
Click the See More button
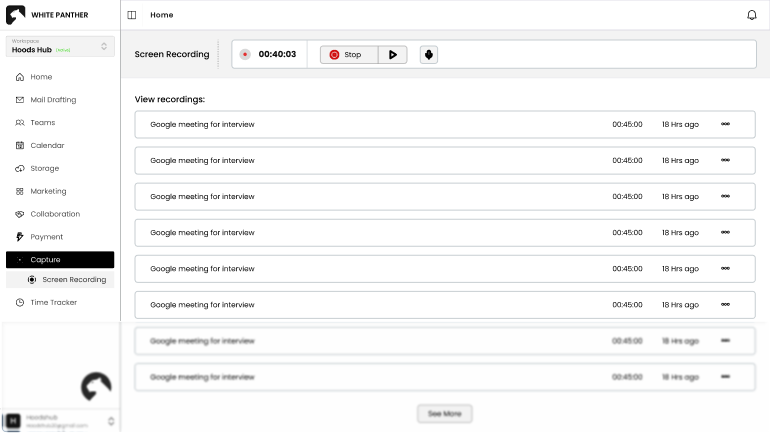(x=444, y=413)
